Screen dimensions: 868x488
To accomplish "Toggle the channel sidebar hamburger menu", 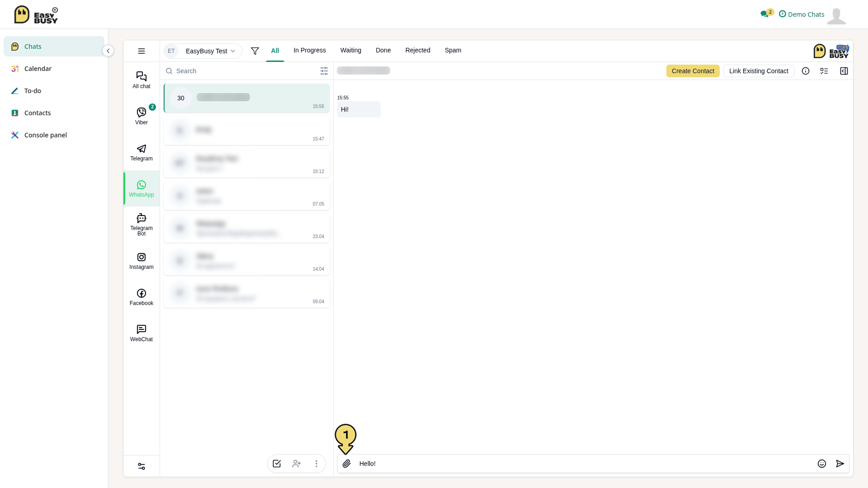I will coord(142,51).
